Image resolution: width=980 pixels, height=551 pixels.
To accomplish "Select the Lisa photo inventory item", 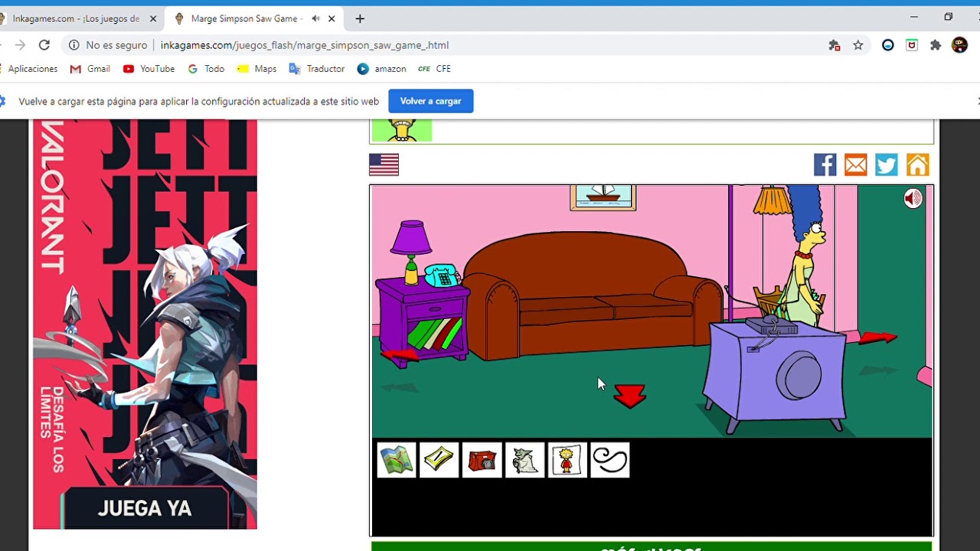I will 567,460.
